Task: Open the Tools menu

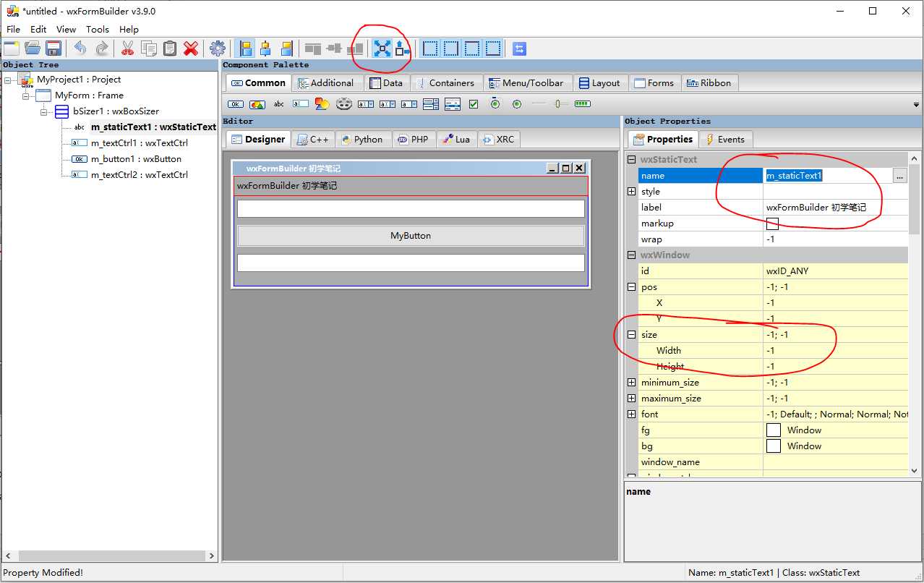Action: point(98,30)
